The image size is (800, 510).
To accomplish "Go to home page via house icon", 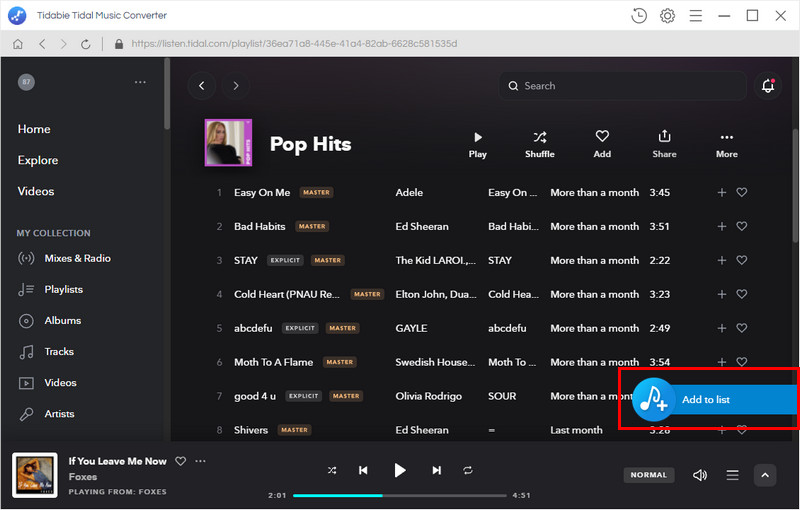I will pyautogui.click(x=18, y=44).
